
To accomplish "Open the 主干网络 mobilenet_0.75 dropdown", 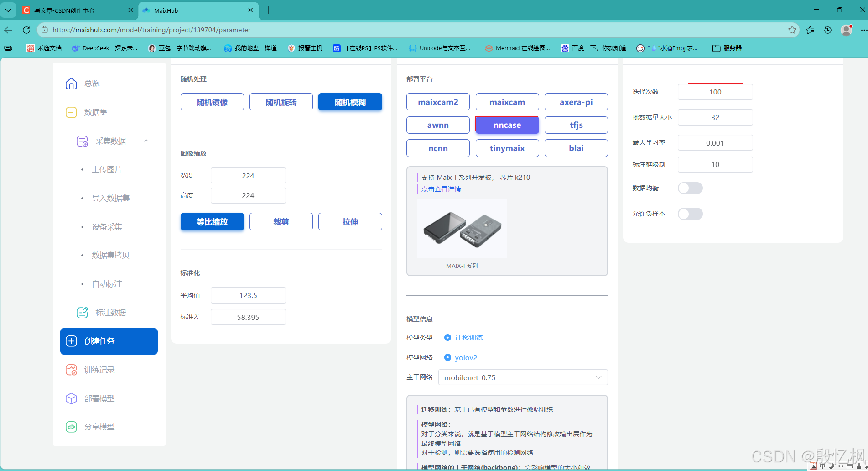I will 523,377.
